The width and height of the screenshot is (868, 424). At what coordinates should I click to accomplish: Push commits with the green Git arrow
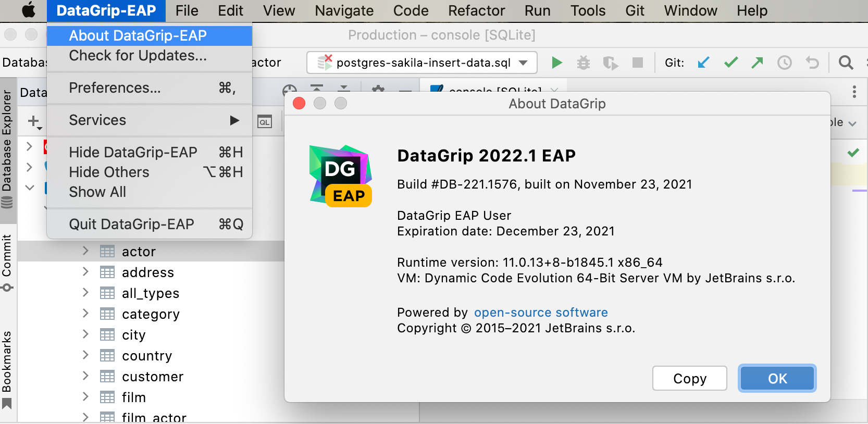[x=757, y=63]
